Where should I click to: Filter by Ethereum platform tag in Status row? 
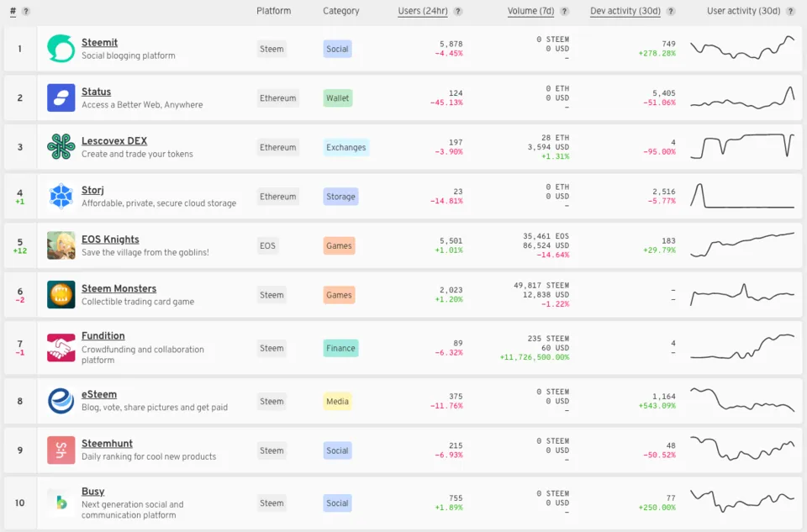[278, 97]
